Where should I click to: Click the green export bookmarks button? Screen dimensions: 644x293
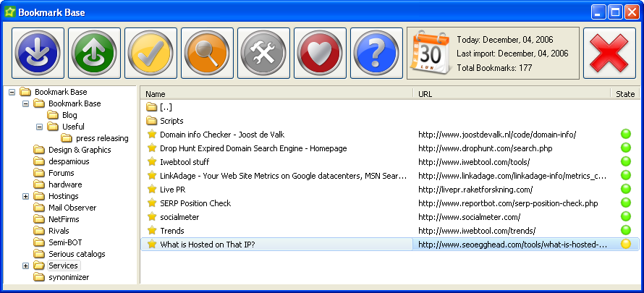pyautogui.click(x=94, y=53)
